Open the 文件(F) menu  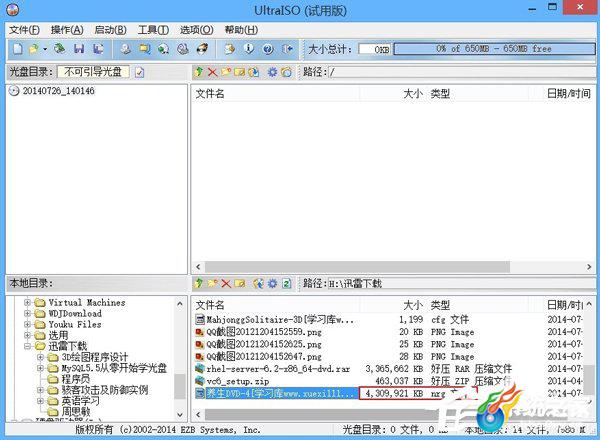pyautogui.click(x=24, y=30)
